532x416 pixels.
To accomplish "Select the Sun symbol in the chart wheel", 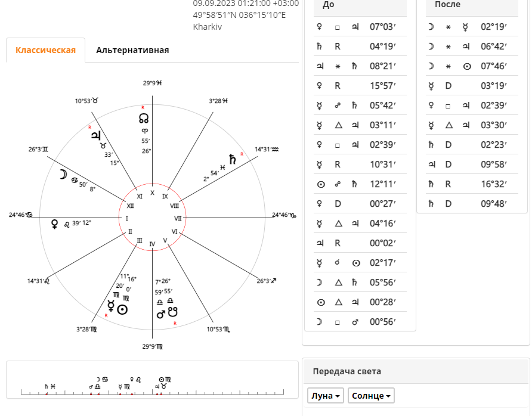I will click(122, 309).
